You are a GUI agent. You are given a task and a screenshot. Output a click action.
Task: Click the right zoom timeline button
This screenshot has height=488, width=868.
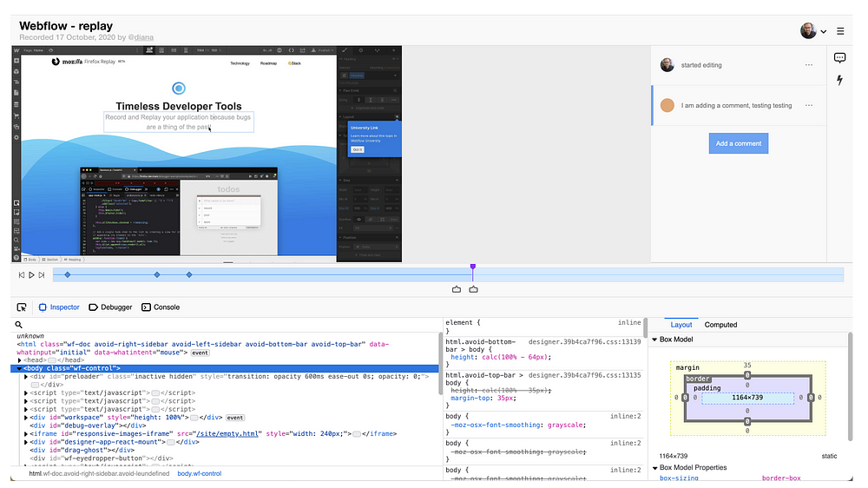(x=473, y=289)
